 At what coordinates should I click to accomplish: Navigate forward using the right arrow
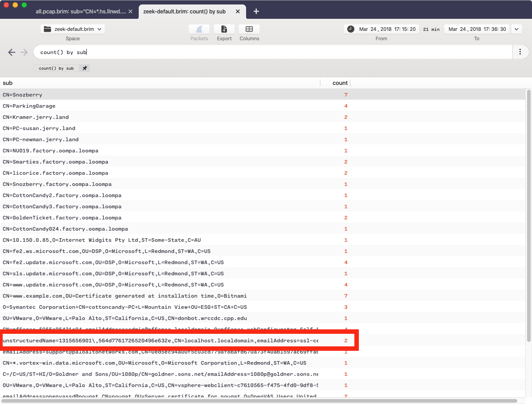point(23,52)
